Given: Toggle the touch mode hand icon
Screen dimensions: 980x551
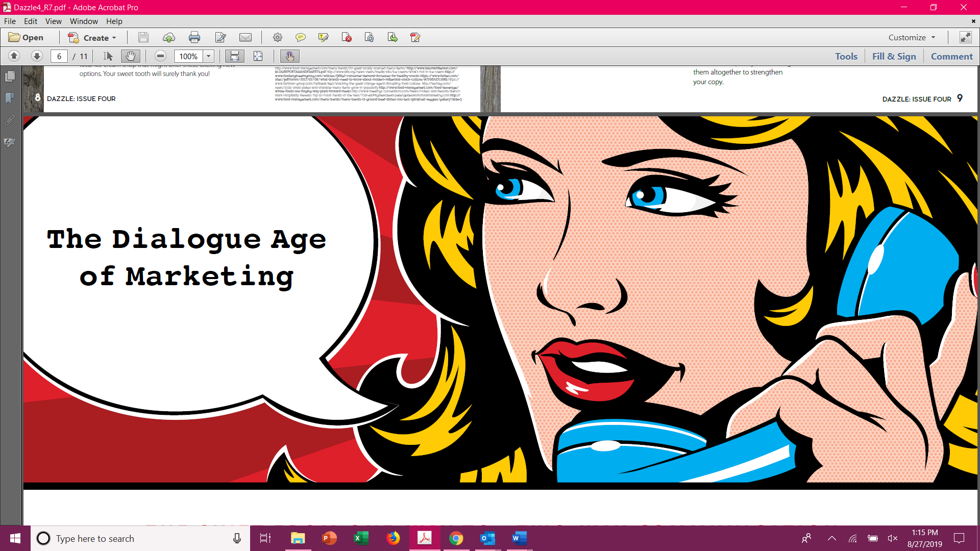Looking at the screenshot, I should pyautogui.click(x=290, y=56).
